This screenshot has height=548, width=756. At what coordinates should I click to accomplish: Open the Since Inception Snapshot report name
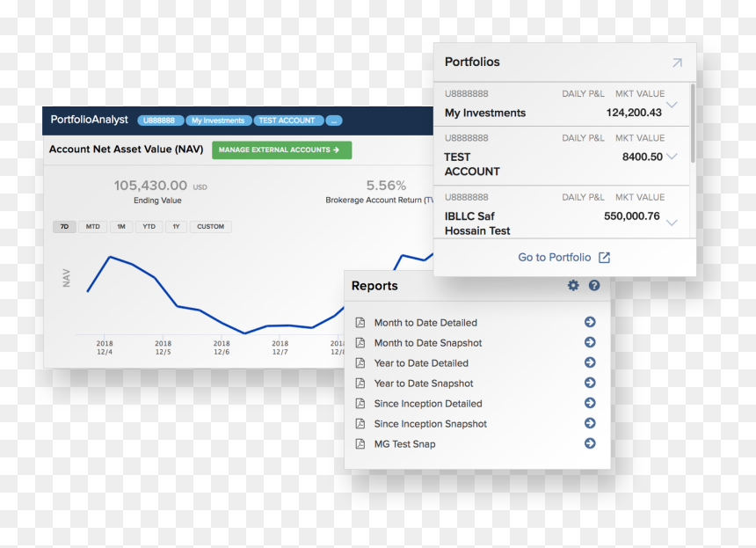coord(431,424)
